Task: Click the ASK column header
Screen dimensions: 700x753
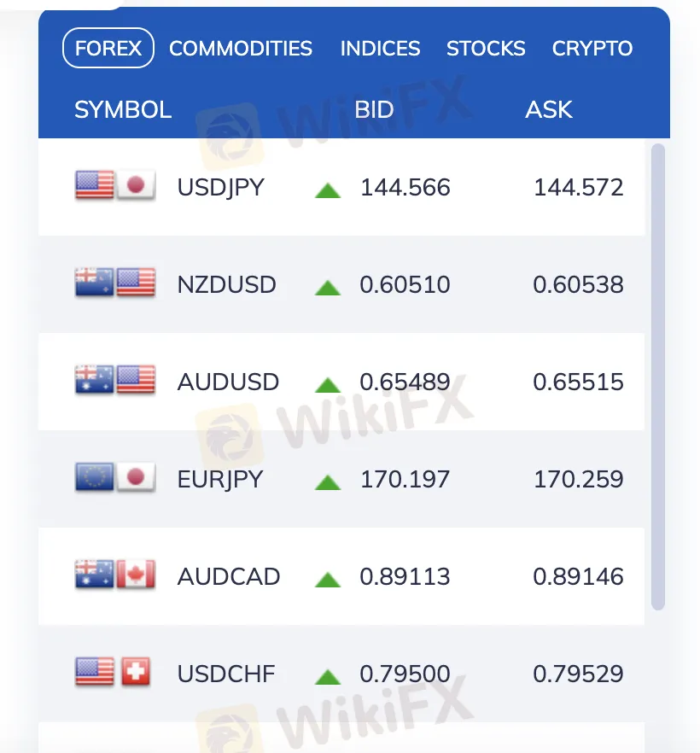Action: [x=549, y=109]
